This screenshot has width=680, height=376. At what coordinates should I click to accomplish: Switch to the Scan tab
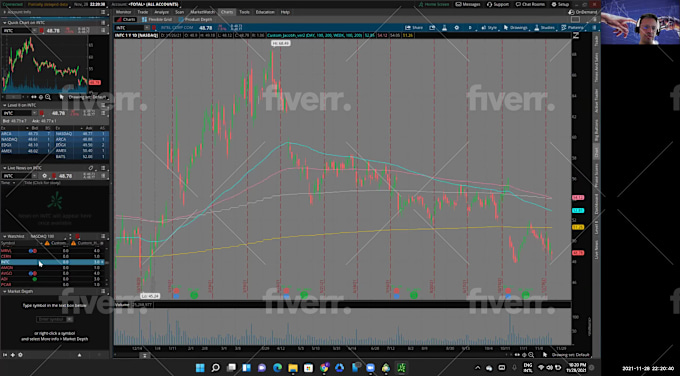tap(179, 12)
